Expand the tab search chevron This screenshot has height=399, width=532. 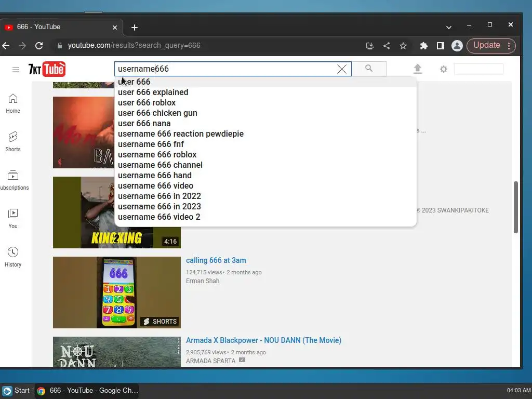pyautogui.click(x=448, y=28)
